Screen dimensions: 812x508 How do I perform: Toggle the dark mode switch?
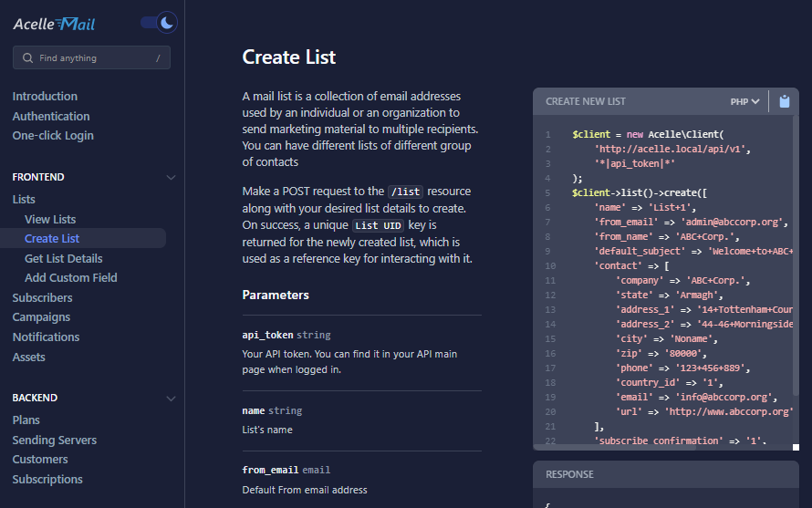point(159,23)
